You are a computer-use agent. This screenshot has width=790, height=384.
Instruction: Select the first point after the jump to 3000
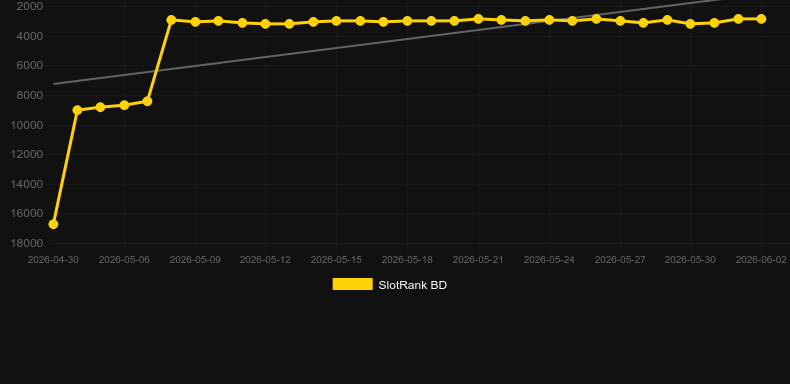point(171,20)
